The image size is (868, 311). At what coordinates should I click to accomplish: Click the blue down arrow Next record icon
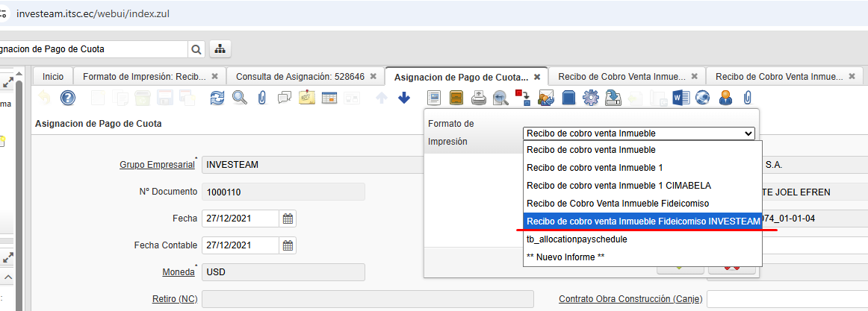[x=404, y=98]
